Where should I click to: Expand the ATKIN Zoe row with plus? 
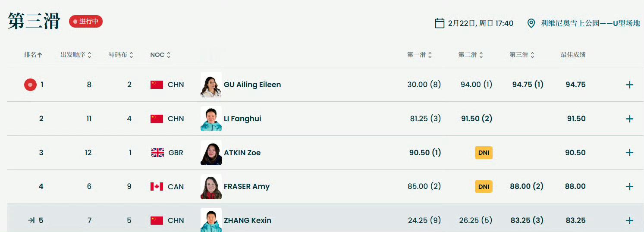(629, 153)
